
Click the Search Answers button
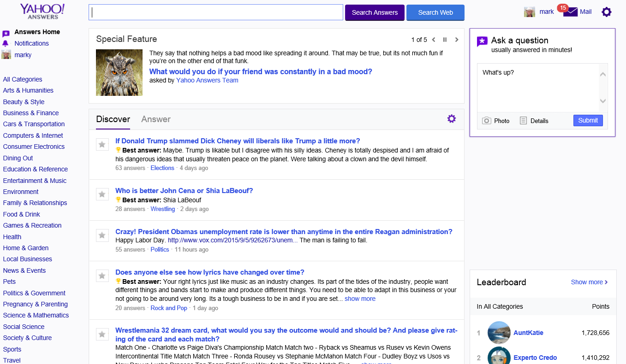[375, 12]
